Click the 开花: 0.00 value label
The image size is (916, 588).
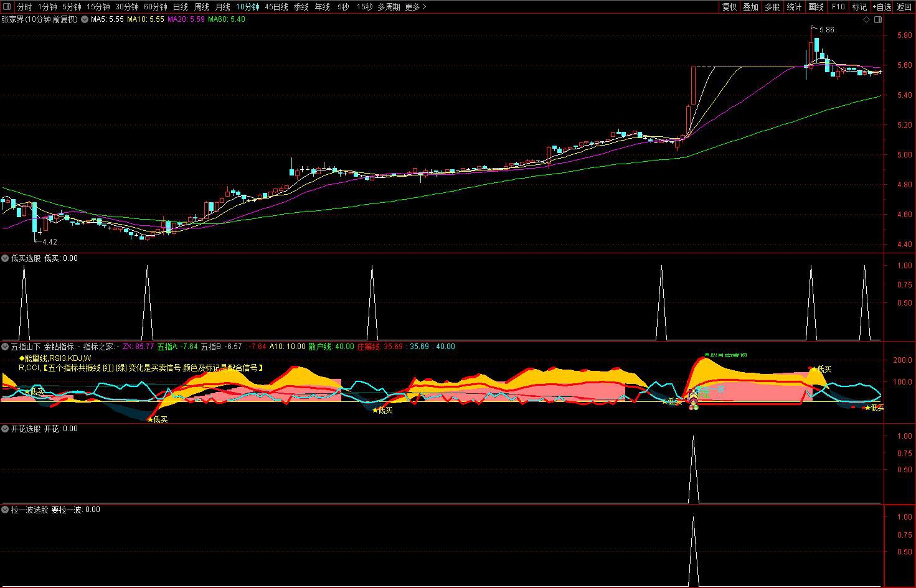pos(61,428)
